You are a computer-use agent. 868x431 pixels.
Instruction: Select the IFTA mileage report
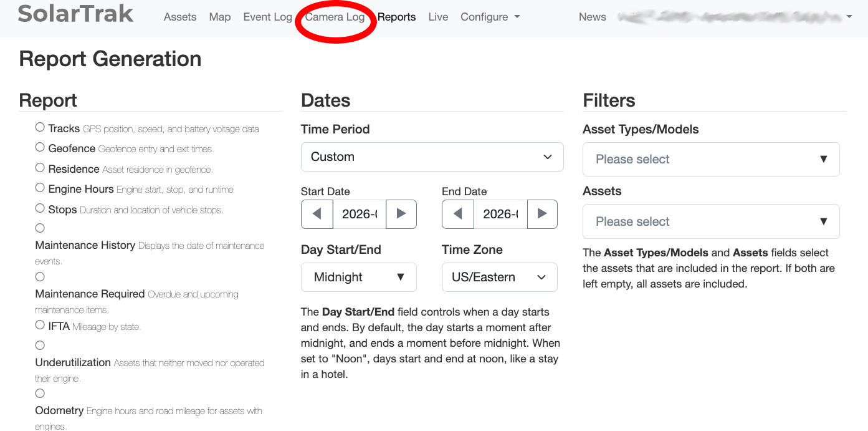[40, 325]
